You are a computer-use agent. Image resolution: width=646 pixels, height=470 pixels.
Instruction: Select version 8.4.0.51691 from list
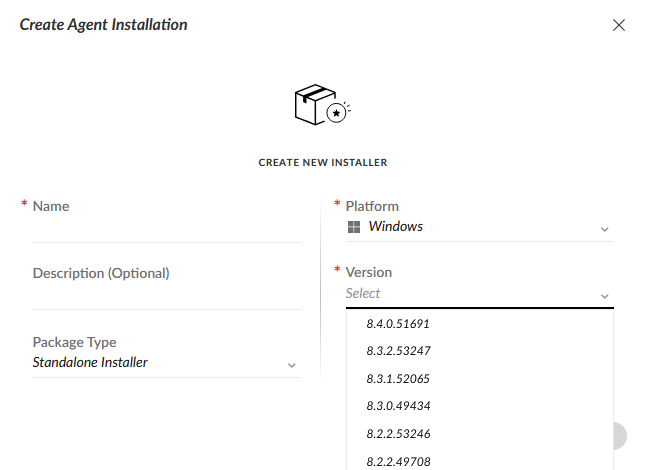coord(398,324)
